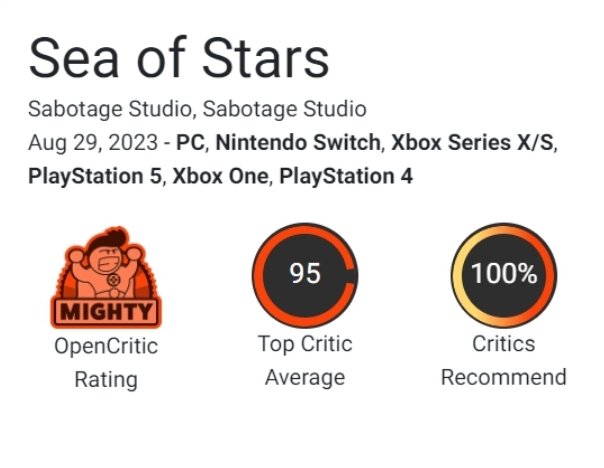Click the OpenCritic word under the badge
This screenshot has height=468, width=604.
coord(105,346)
